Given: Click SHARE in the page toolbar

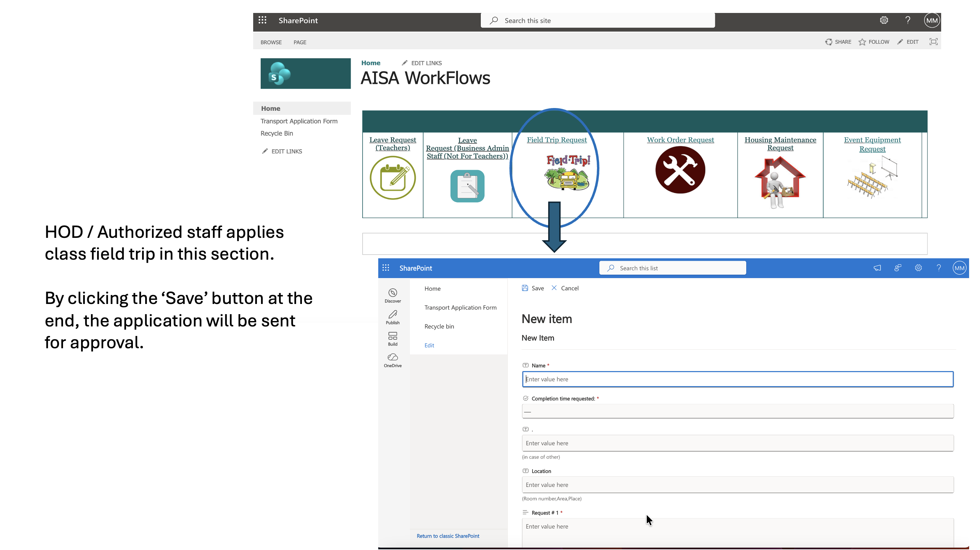Looking at the screenshot, I should point(838,42).
